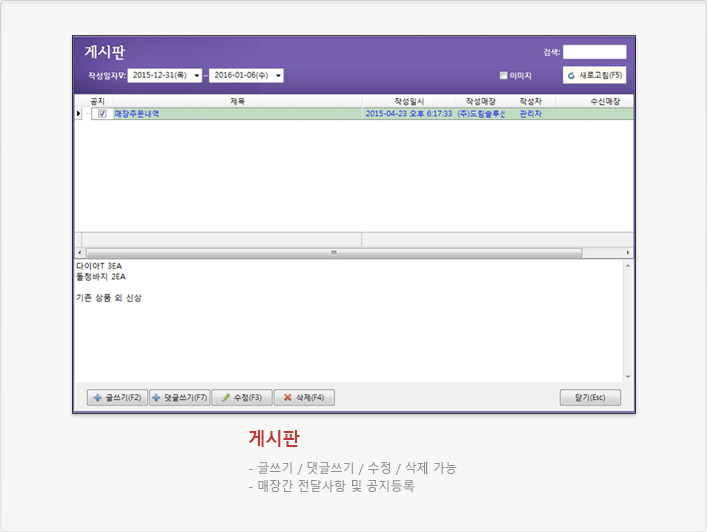Click the (주)드림솔루션 store cell
Screen dimensions: 707x532
pos(481,114)
